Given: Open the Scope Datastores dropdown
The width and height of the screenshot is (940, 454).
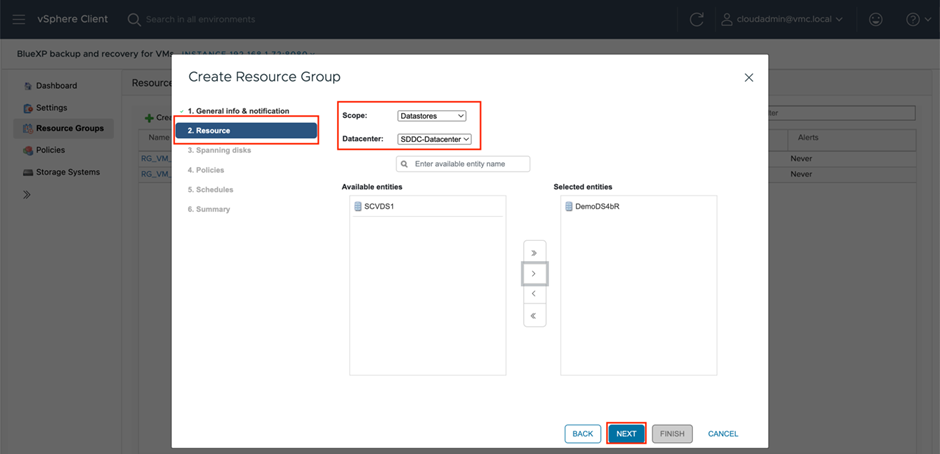Looking at the screenshot, I should pyautogui.click(x=431, y=116).
